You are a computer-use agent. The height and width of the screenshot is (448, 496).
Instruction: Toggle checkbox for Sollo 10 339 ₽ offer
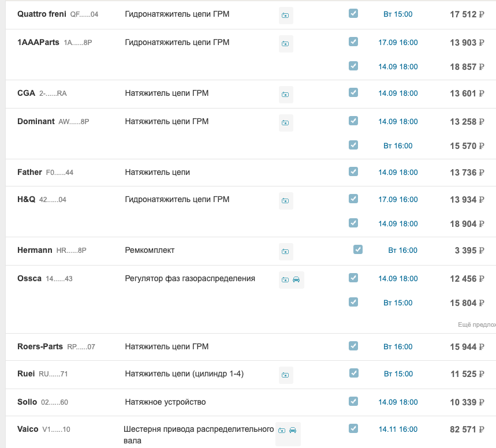pyautogui.click(x=353, y=401)
